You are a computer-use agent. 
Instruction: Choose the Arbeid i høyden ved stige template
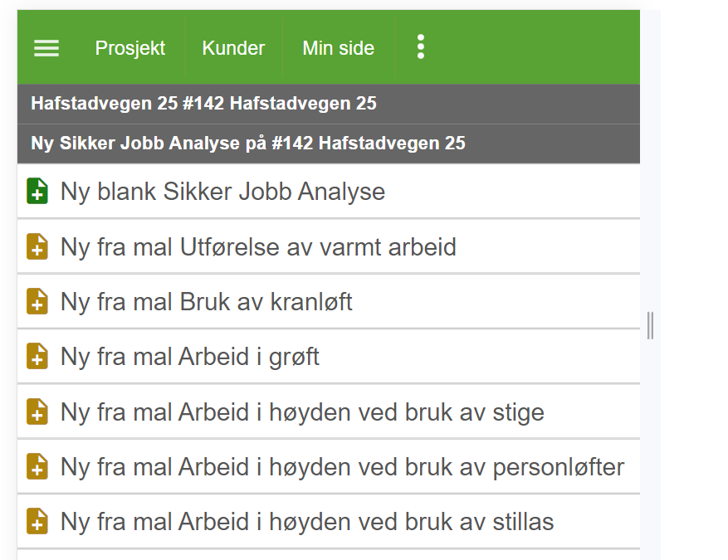(302, 412)
